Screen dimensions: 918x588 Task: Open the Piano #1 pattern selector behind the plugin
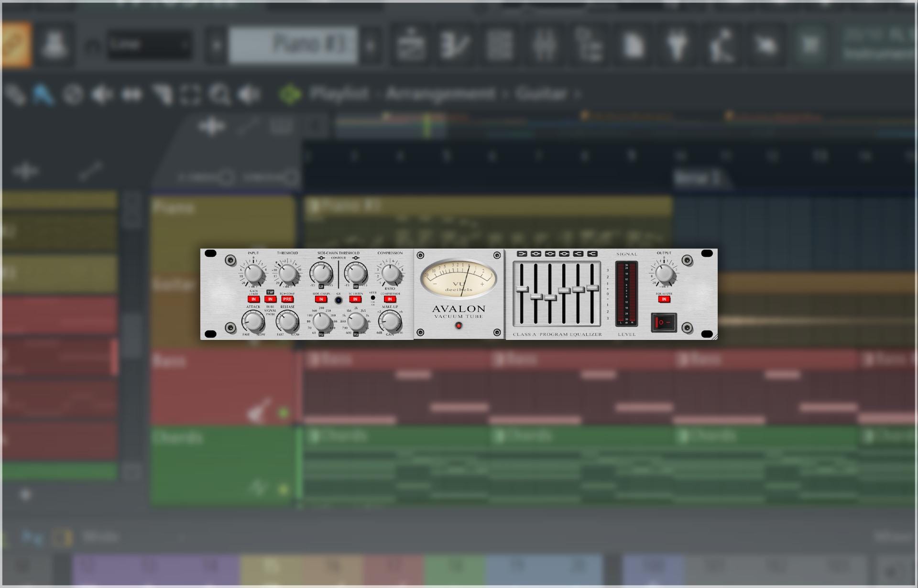click(x=293, y=45)
